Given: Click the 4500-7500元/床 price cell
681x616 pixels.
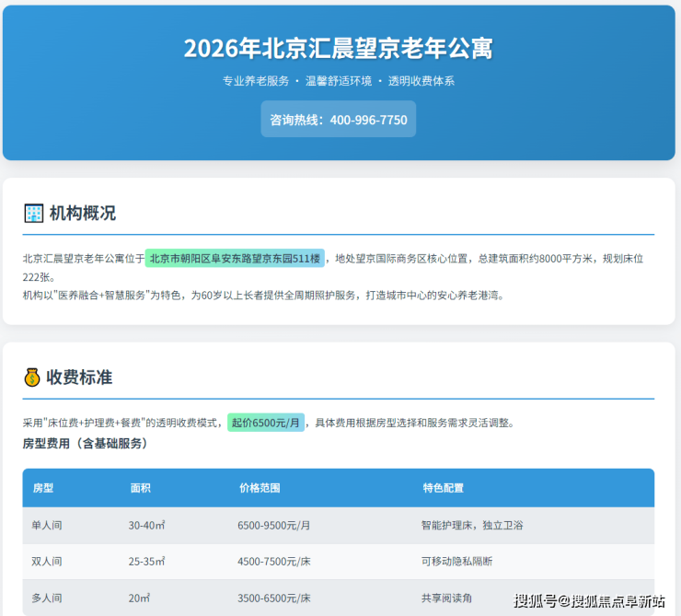Looking at the screenshot, I should [x=274, y=562].
